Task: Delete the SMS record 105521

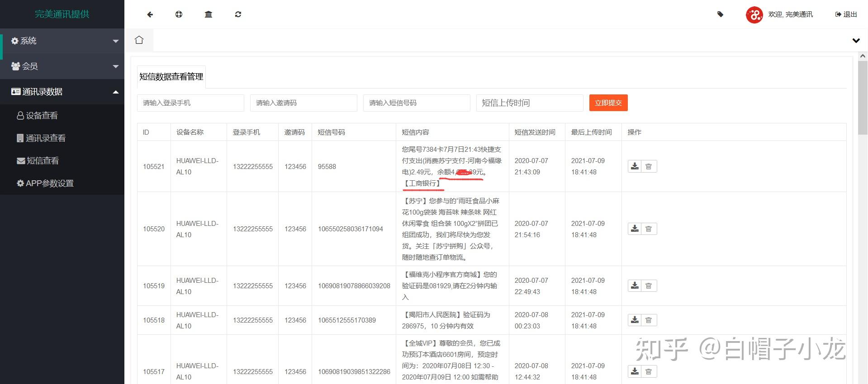Action: click(649, 166)
